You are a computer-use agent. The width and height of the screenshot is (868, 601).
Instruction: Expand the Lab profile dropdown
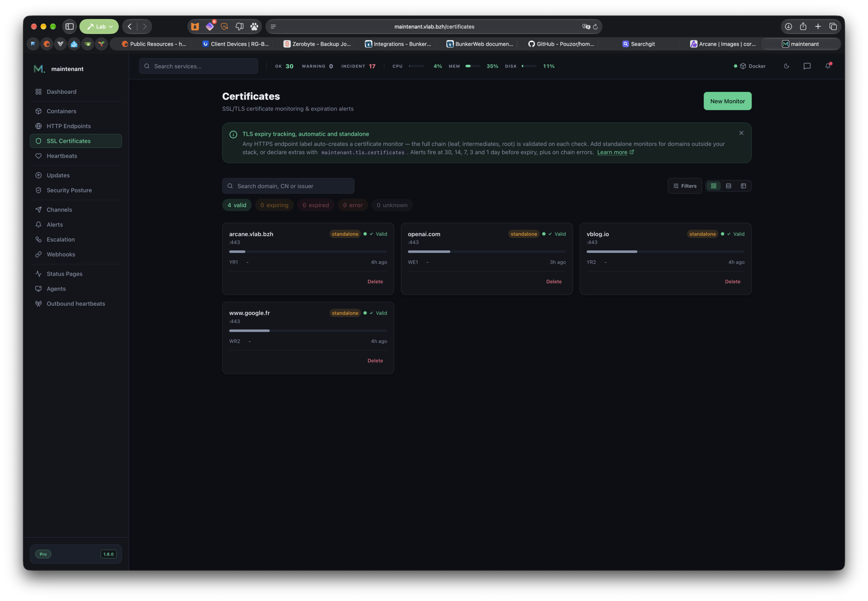click(99, 26)
